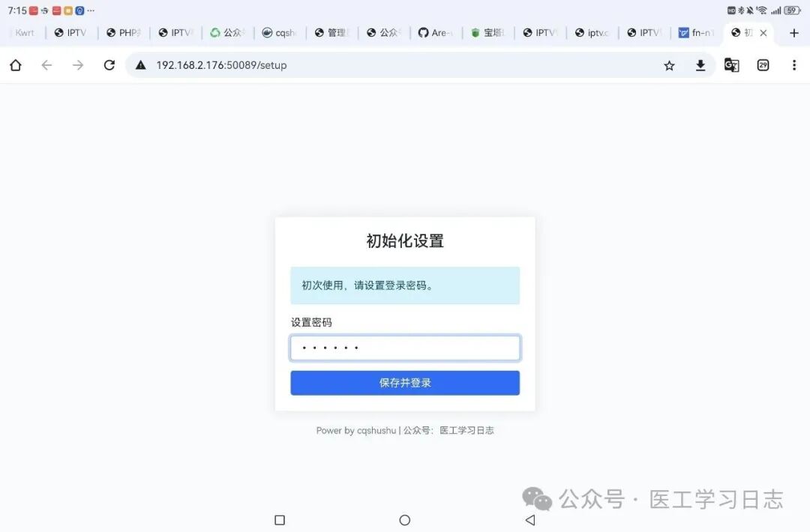Open Google Translate from the address bar

coord(731,65)
